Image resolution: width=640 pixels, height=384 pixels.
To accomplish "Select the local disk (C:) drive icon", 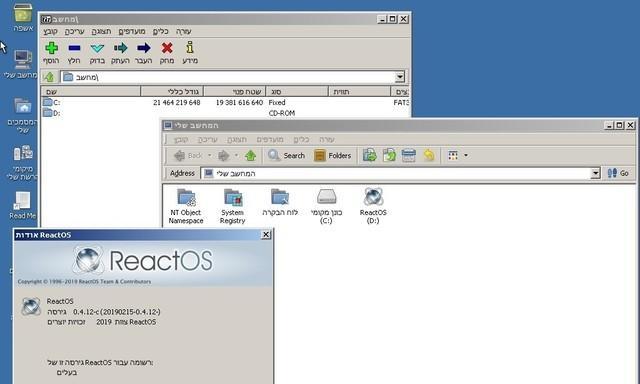I will click(x=327, y=206).
